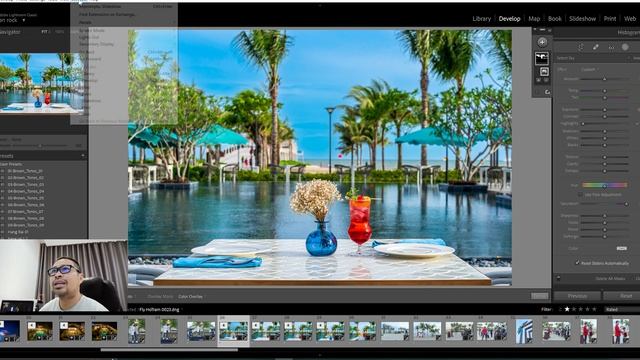640x360 pixels.
Task: Toggle the panel switch left of Delete All Masks
Action: coord(558,278)
